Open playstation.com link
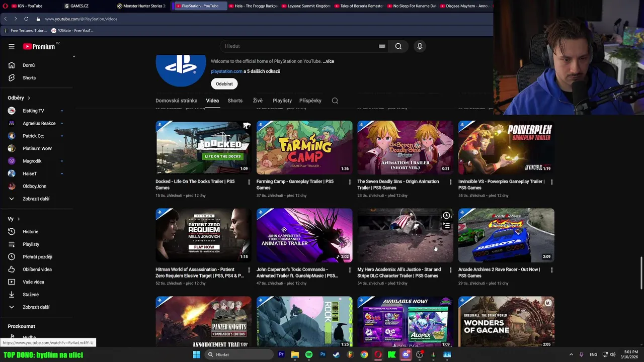The height and width of the screenshot is (362, 644). tap(226, 71)
